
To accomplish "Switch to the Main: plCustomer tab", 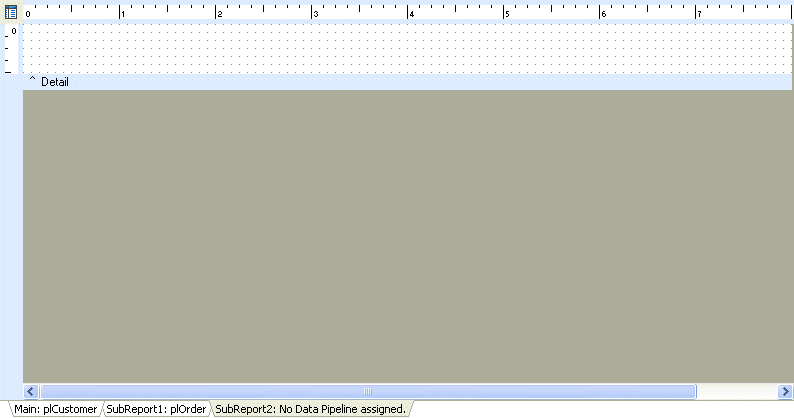I will [x=56, y=409].
